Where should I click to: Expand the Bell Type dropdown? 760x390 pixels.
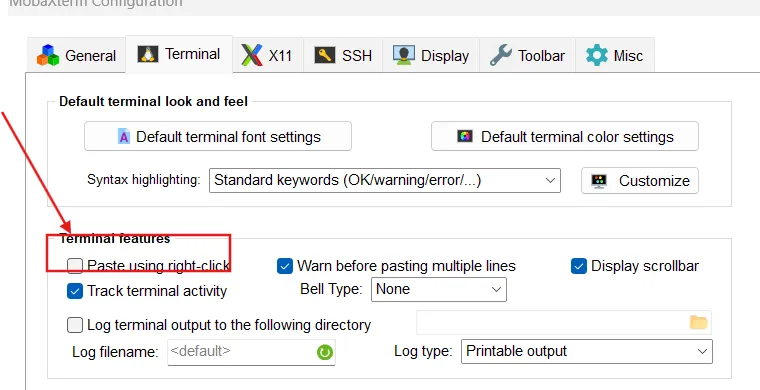(439, 289)
